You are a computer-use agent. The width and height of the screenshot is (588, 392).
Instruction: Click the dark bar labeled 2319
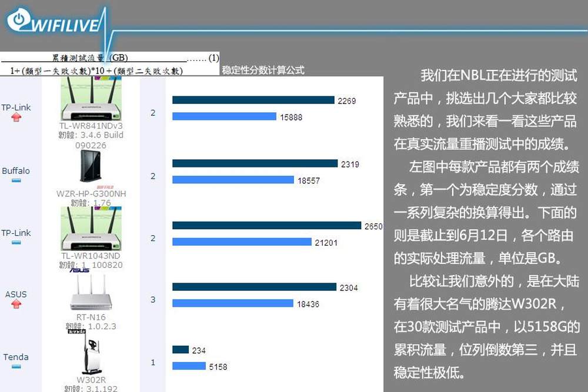coord(255,163)
